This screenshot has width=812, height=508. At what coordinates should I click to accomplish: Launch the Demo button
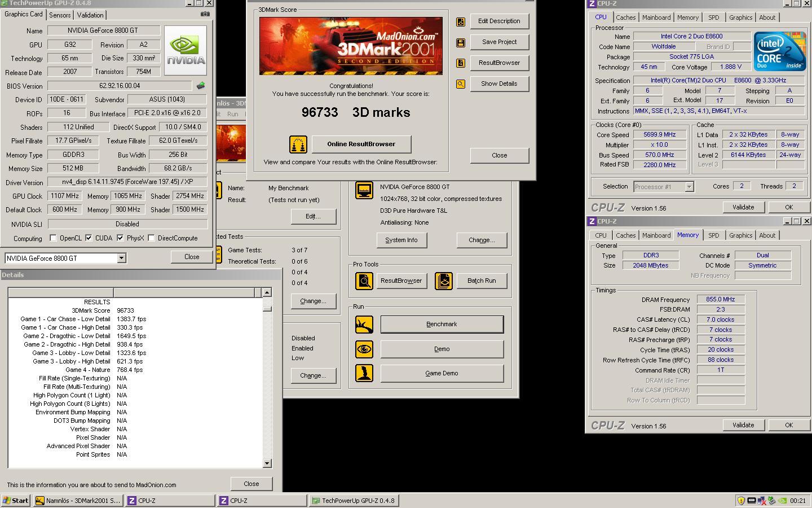point(442,349)
